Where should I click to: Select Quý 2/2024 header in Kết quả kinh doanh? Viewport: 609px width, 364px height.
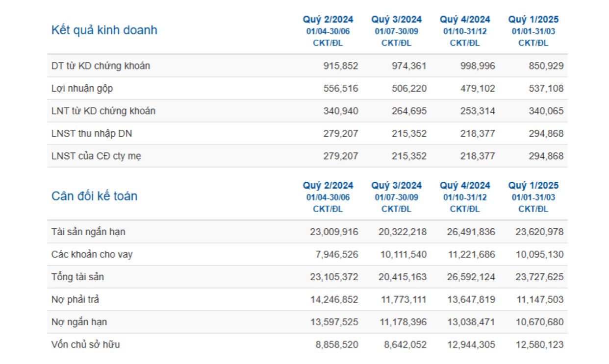coord(328,20)
